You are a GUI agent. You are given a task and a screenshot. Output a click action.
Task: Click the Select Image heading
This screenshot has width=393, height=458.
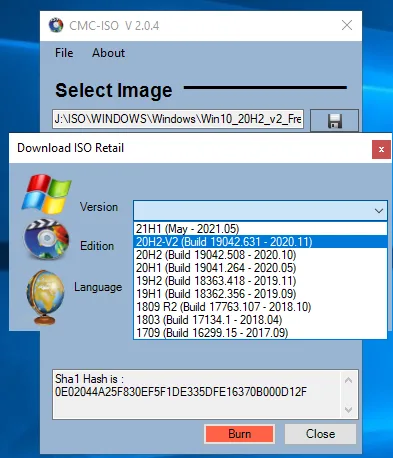click(x=114, y=90)
